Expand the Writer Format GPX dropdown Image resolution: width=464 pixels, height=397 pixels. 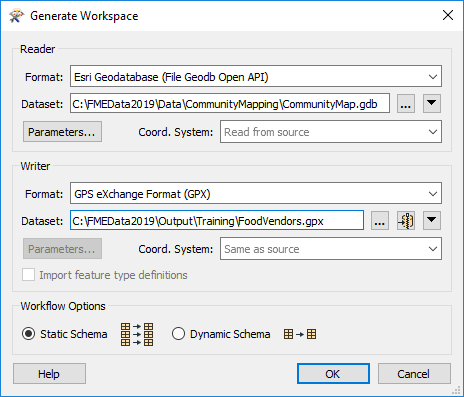(256, 193)
